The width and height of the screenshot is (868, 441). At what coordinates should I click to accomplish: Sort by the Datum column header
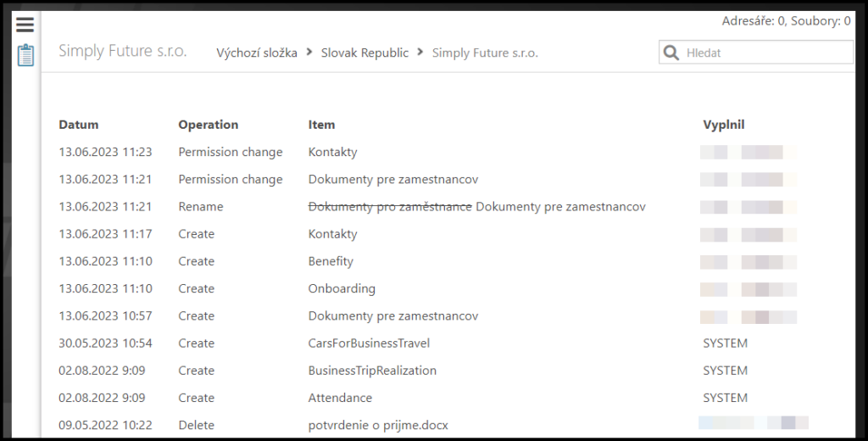(x=79, y=125)
